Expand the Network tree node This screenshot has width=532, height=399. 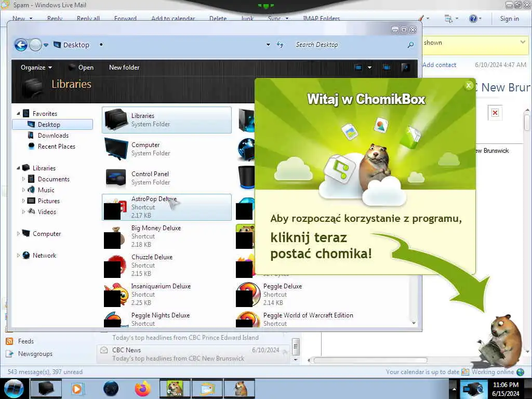point(18,255)
